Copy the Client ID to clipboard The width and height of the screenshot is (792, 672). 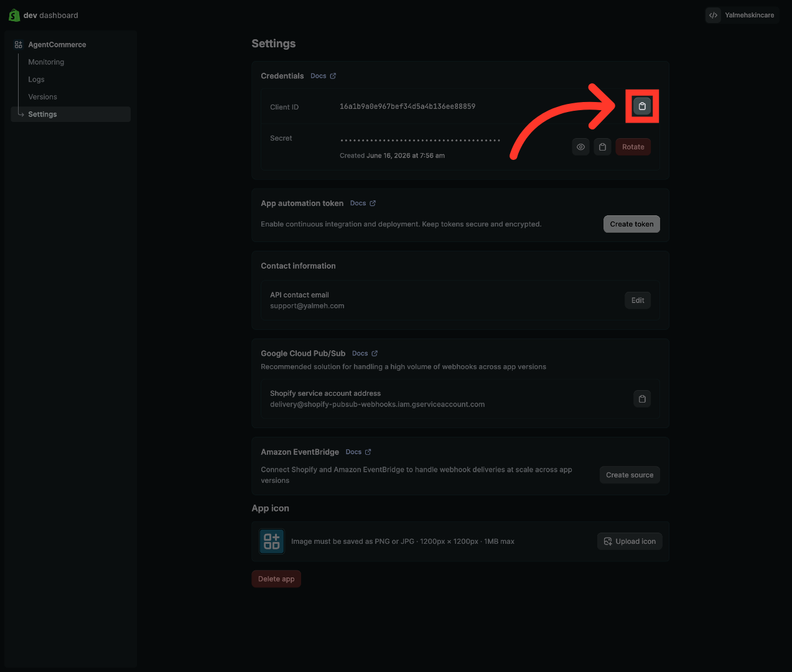click(x=642, y=106)
